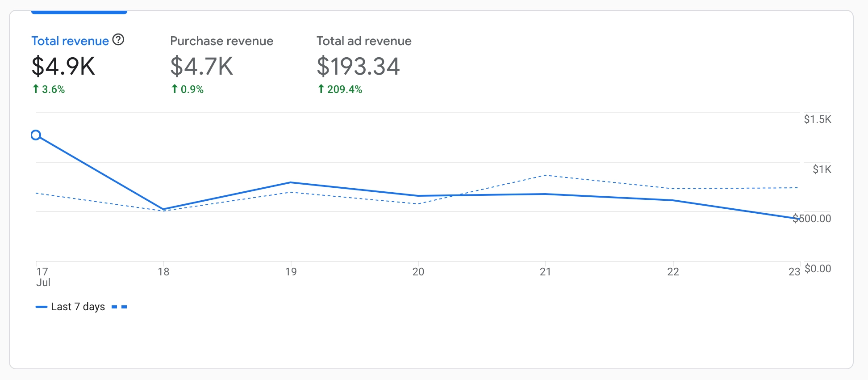The image size is (868, 380).
Task: Click the $193.34 ad revenue value
Action: point(358,66)
